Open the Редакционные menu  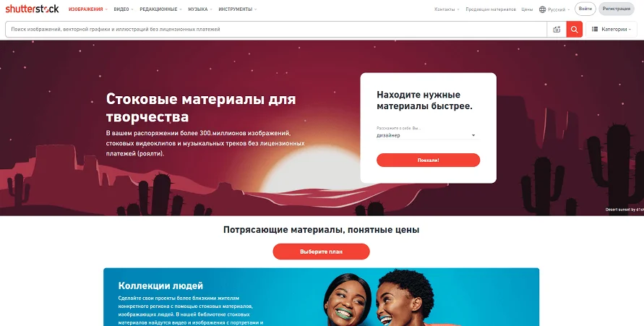[x=160, y=9]
